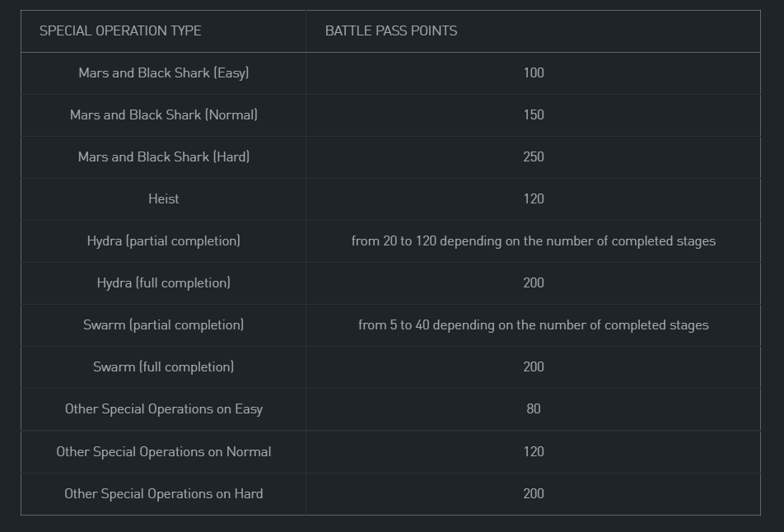Image resolution: width=784 pixels, height=532 pixels.
Task: Click the 100 points value
Action: click(534, 72)
